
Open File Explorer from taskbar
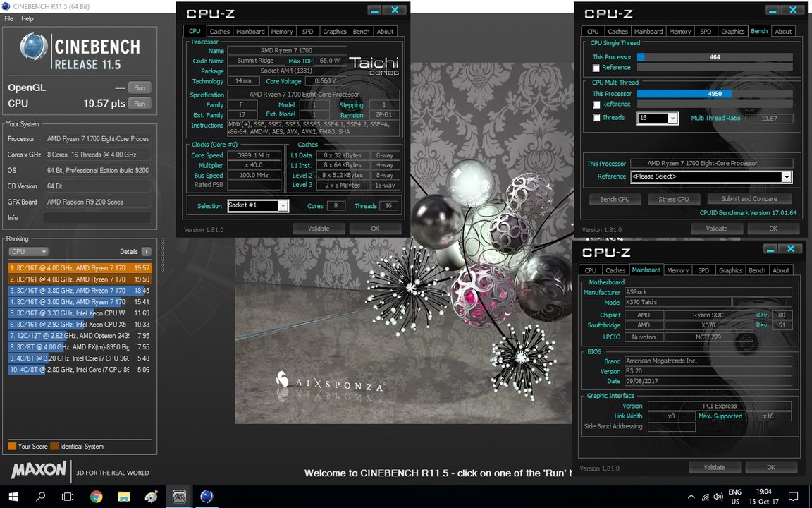click(124, 497)
